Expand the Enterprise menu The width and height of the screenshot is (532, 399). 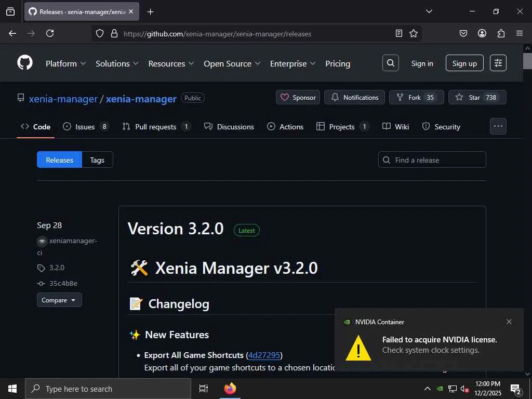292,63
